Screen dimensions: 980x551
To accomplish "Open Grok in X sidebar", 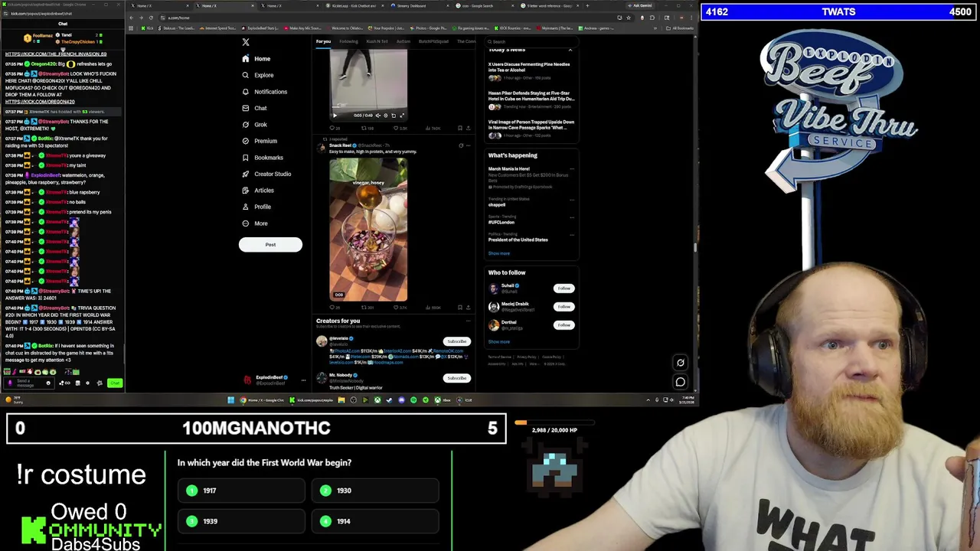I will tap(254, 125).
